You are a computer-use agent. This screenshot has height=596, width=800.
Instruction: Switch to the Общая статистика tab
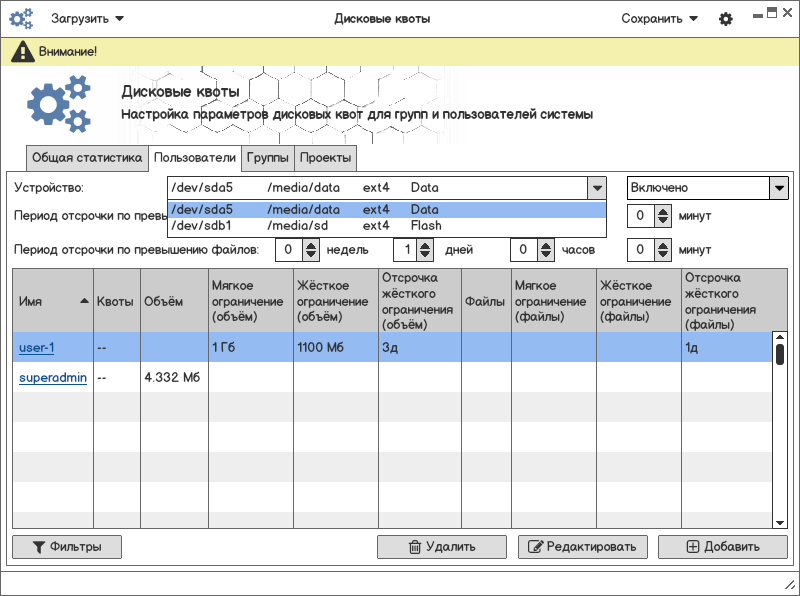click(x=88, y=158)
